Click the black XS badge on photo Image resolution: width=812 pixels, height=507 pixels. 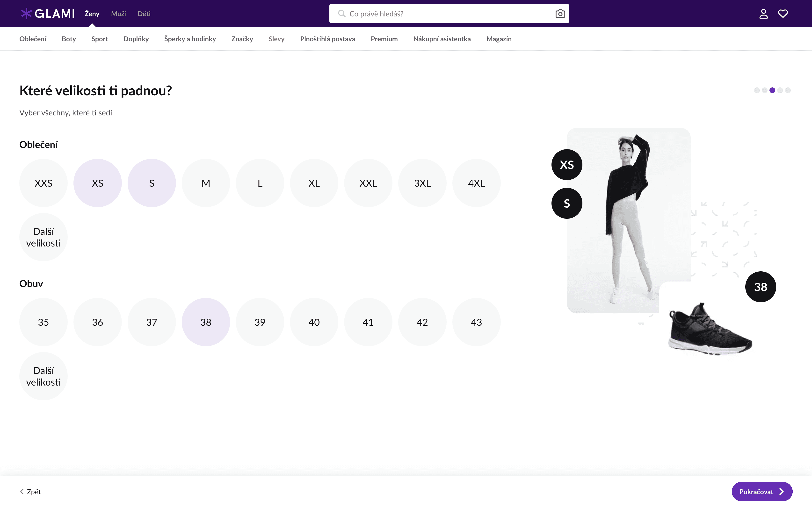[567, 165]
